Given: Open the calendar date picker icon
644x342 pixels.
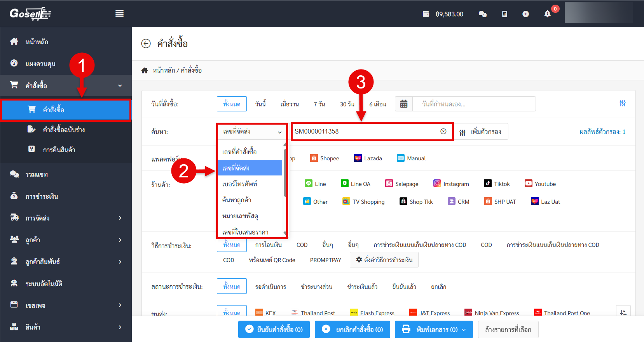Looking at the screenshot, I should pyautogui.click(x=404, y=104).
